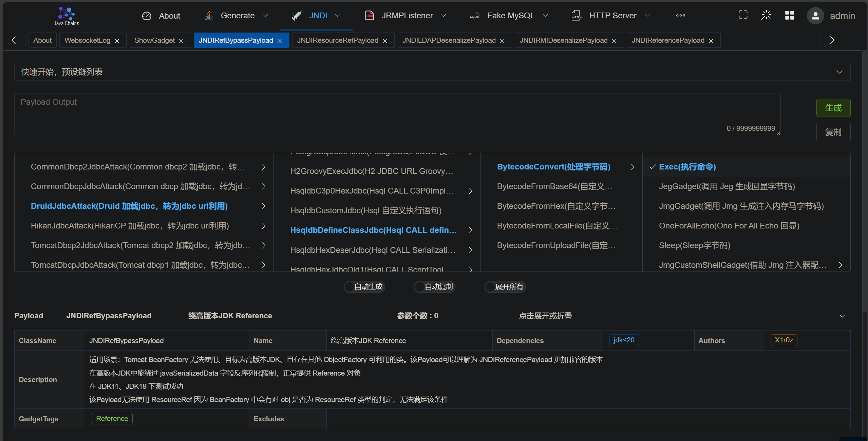The height and width of the screenshot is (441, 868).
Task: Toggle the 自动生成 switch
Action: [364, 287]
